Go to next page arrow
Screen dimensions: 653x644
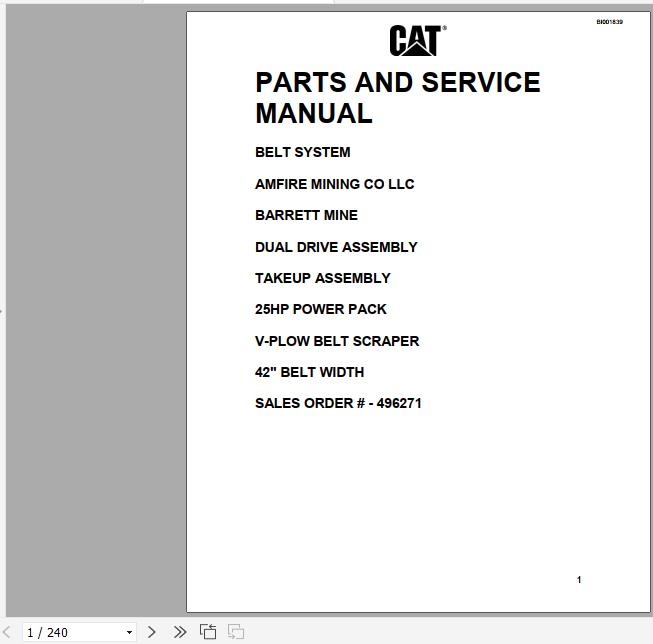coord(152,632)
